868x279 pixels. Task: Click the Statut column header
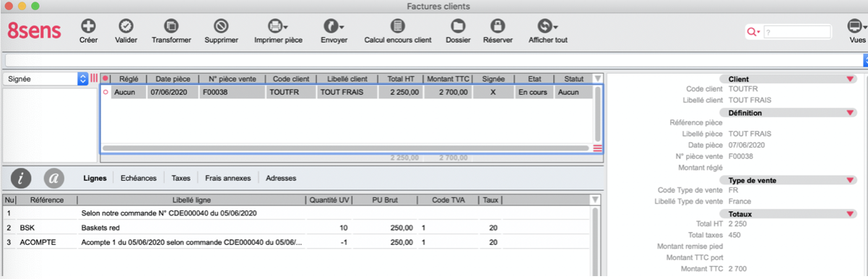click(573, 79)
